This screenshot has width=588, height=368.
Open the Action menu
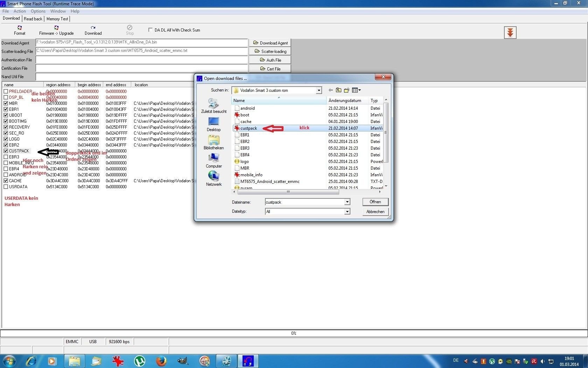click(20, 11)
